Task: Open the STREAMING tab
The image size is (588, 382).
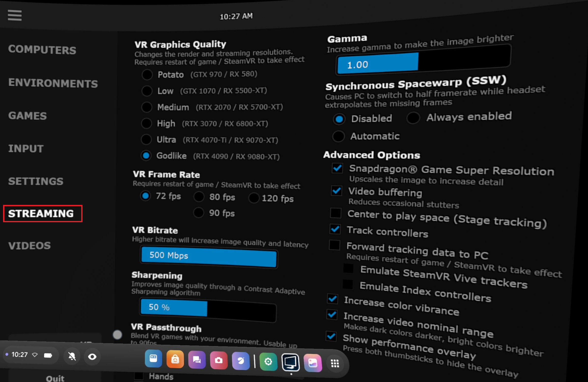Action: (41, 214)
